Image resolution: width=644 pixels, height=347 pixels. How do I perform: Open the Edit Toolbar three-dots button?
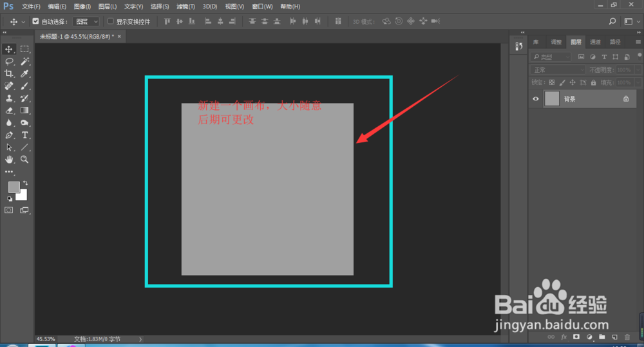[8, 172]
